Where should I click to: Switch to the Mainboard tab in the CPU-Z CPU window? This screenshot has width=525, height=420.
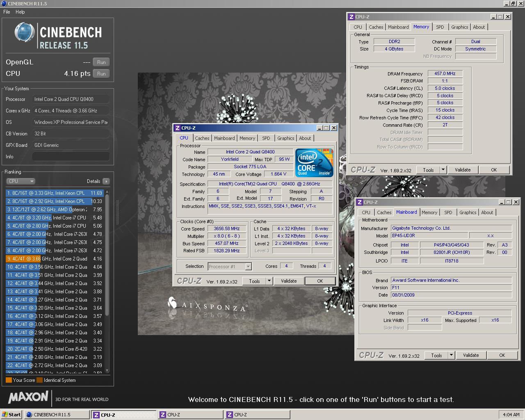click(x=224, y=138)
